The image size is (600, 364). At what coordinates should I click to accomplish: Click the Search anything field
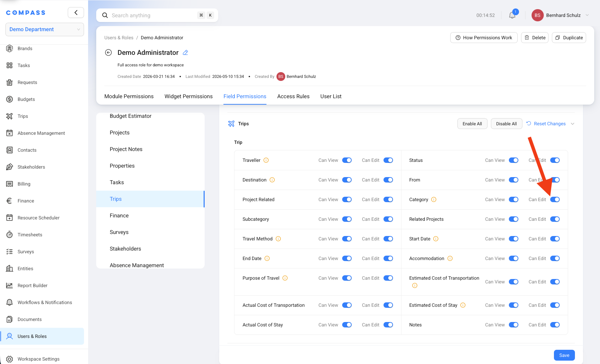[x=157, y=15]
